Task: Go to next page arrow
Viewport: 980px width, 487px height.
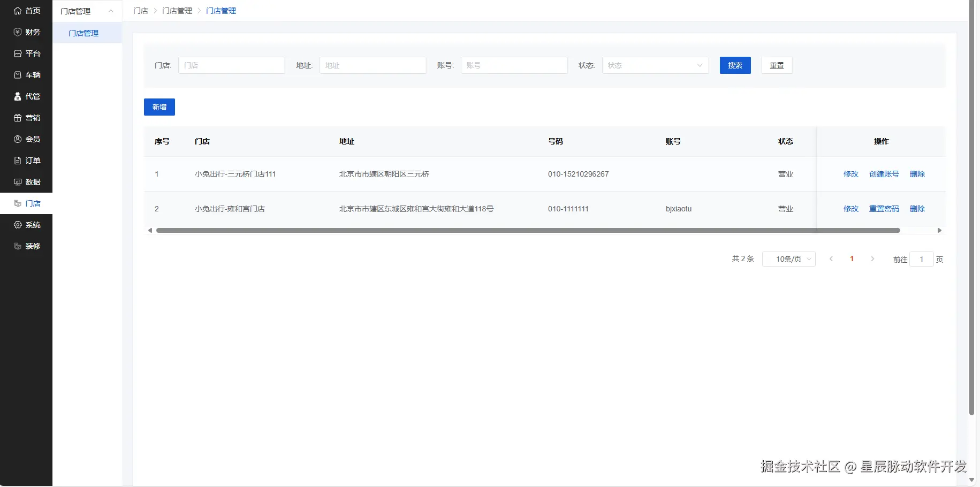Action: [872, 259]
